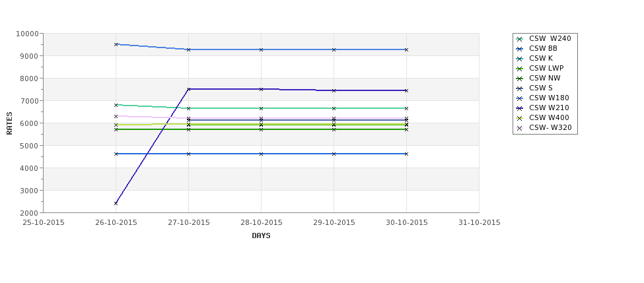Click the RATES axis title
Image resolution: width=644 pixels, height=283 pixels.
(9, 123)
